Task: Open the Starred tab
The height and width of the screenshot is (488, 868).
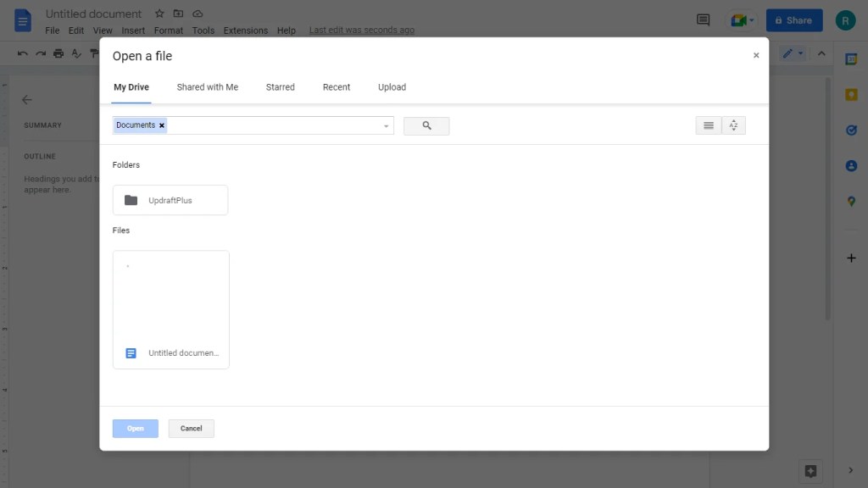Action: 280,87
